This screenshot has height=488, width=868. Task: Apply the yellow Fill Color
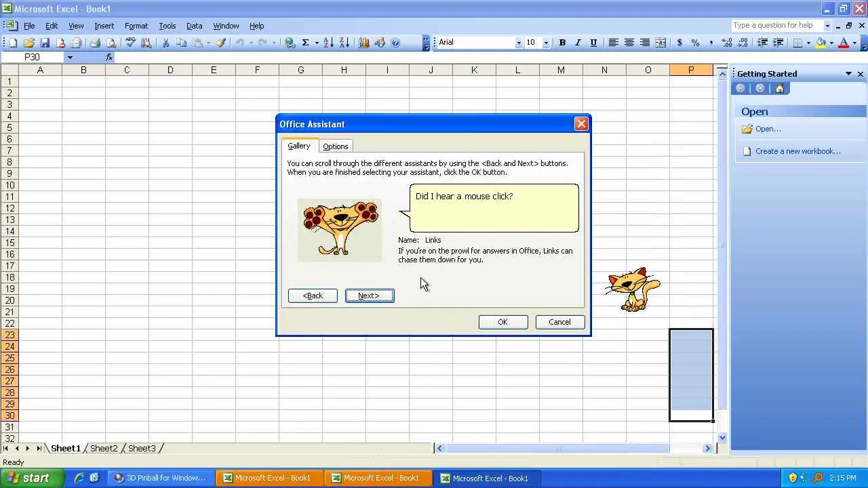point(821,43)
